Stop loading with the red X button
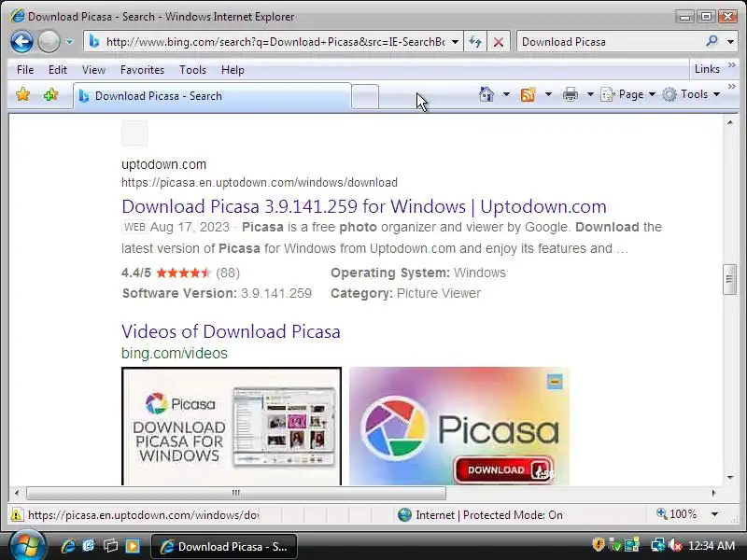The width and height of the screenshot is (747, 560). 499,42
